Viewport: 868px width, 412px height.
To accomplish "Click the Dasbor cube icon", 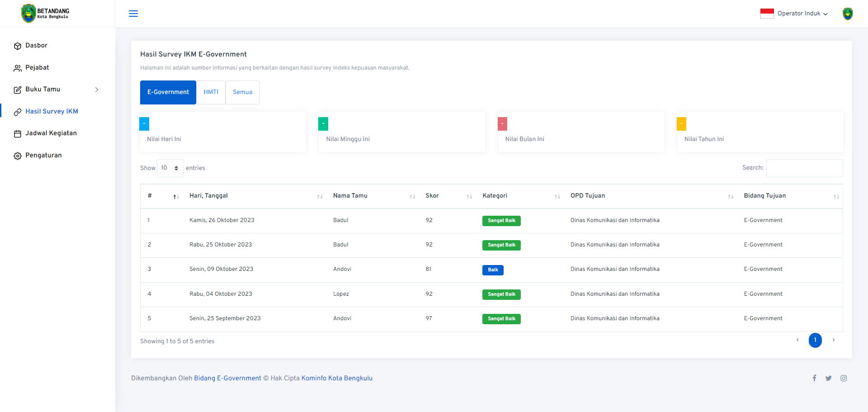I will click(18, 46).
